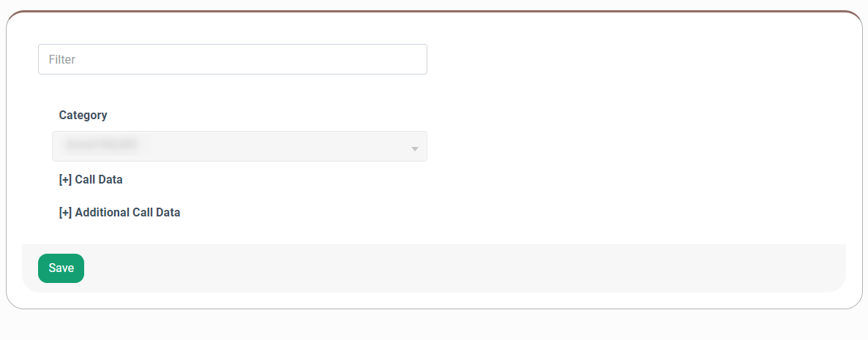Select the blurred value in Category box
The width and height of the screenshot is (868, 340).
(x=101, y=145)
